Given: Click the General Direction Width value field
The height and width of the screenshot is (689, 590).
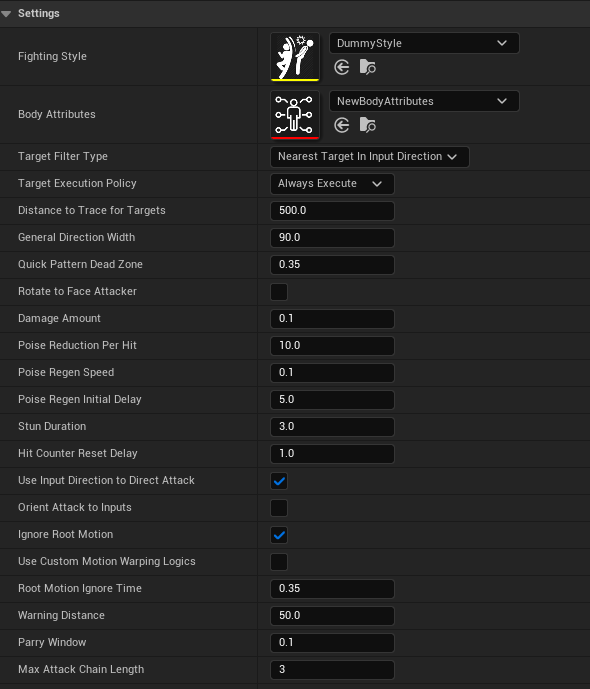Looking at the screenshot, I should [x=332, y=238].
